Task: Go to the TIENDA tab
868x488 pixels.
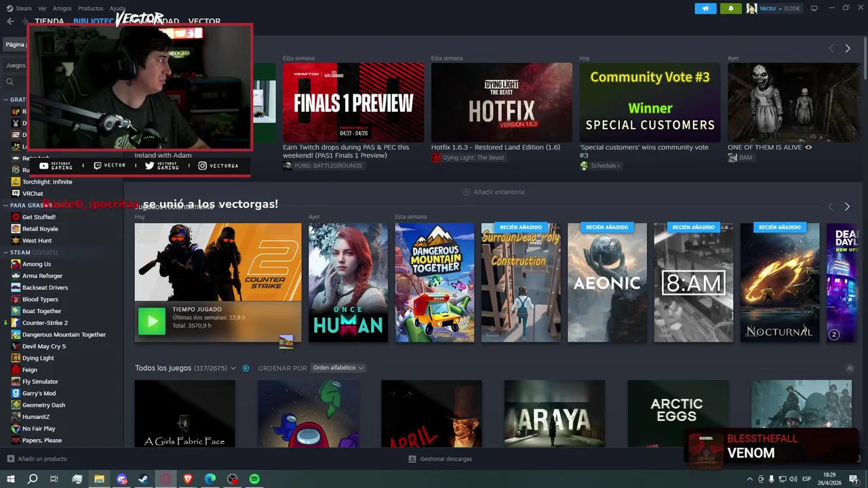Action: [50, 21]
